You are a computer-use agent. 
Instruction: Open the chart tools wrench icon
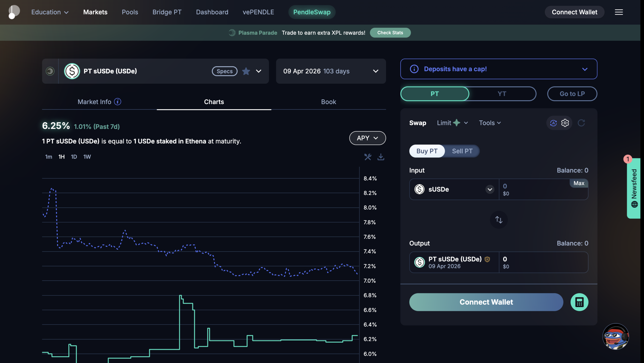click(368, 157)
